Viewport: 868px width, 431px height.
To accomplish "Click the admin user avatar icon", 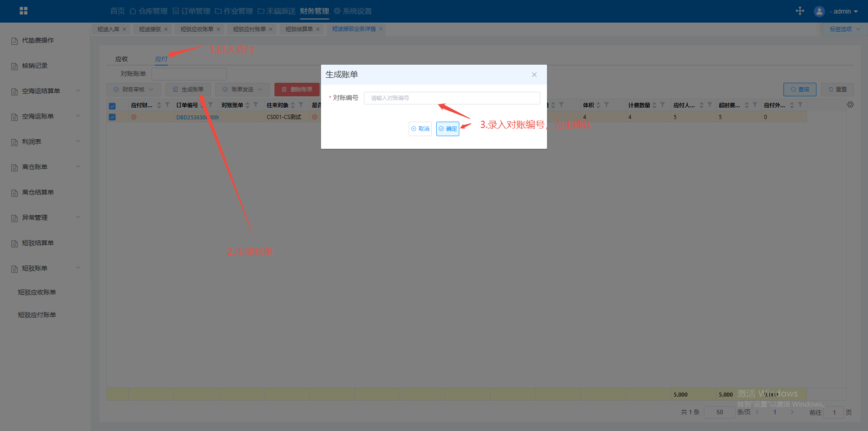I will (819, 11).
